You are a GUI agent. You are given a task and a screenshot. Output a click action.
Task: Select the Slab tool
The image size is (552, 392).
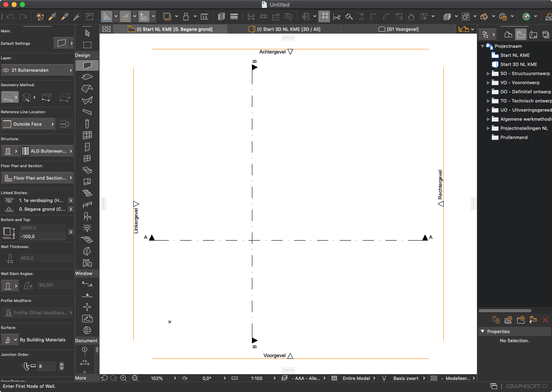tap(87, 77)
